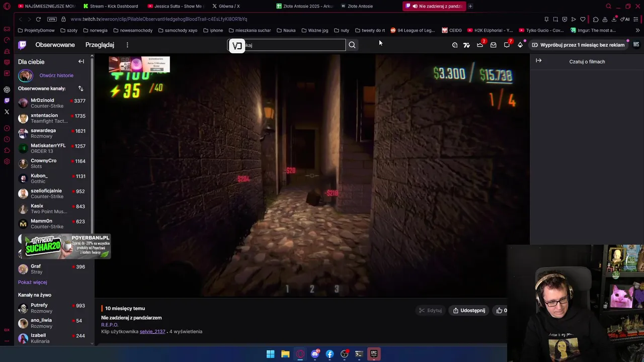Click the Twitch icon in Opera sidebar
Image resolution: width=644 pixels, height=362 pixels.
7,101
